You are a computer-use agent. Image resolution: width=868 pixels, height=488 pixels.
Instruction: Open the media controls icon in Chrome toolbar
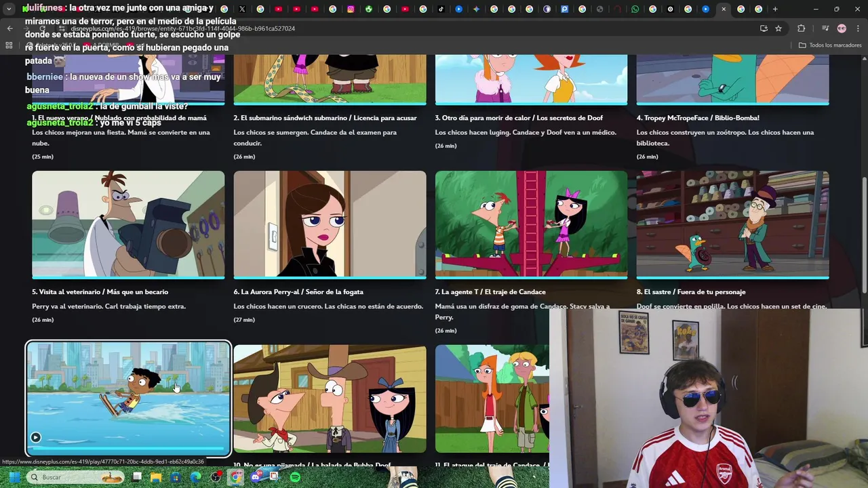(825, 28)
